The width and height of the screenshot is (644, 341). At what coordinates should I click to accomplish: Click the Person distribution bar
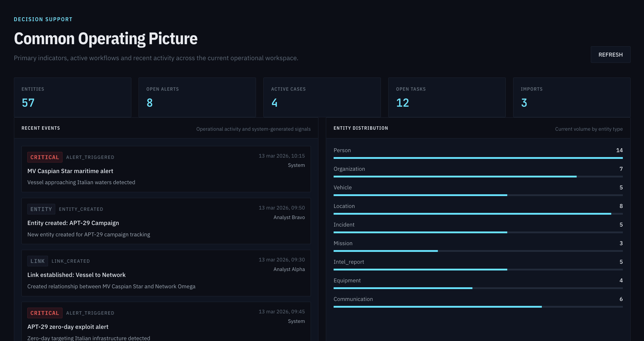click(478, 158)
